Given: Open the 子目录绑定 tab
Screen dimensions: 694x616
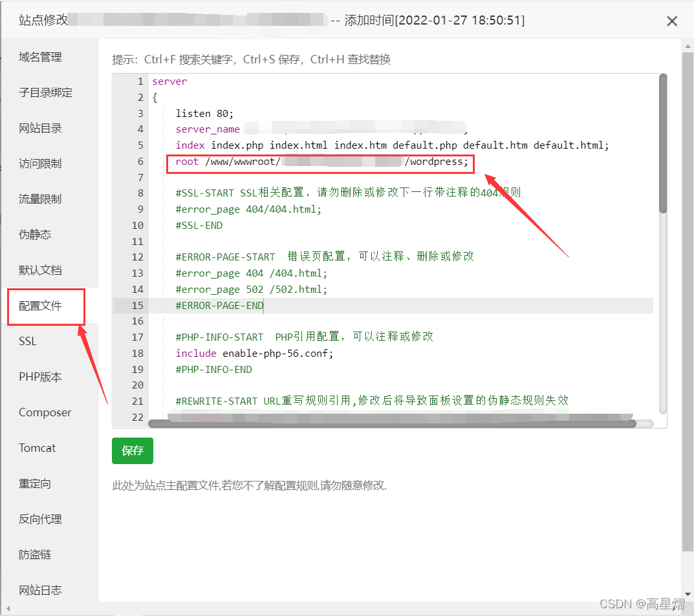Looking at the screenshot, I should (45, 93).
